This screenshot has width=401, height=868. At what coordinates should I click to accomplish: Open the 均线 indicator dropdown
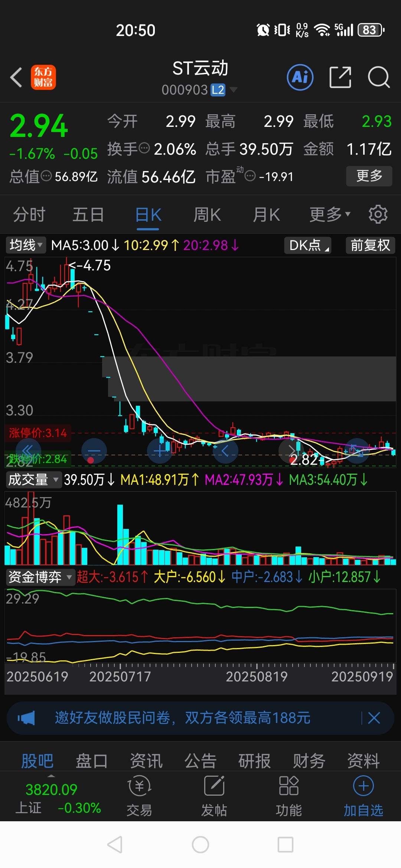pos(26,245)
